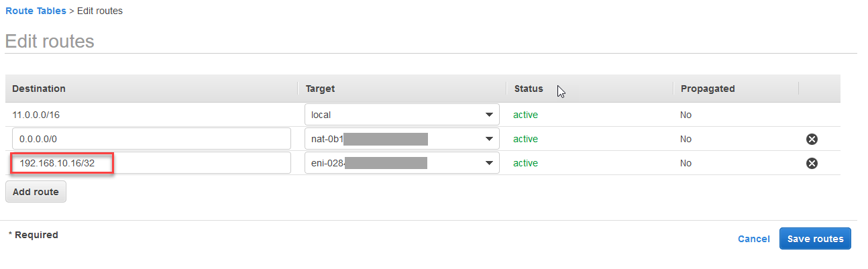Click the 0.0.0.0/0 destination field
This screenshot has width=868, height=269.
(x=151, y=139)
